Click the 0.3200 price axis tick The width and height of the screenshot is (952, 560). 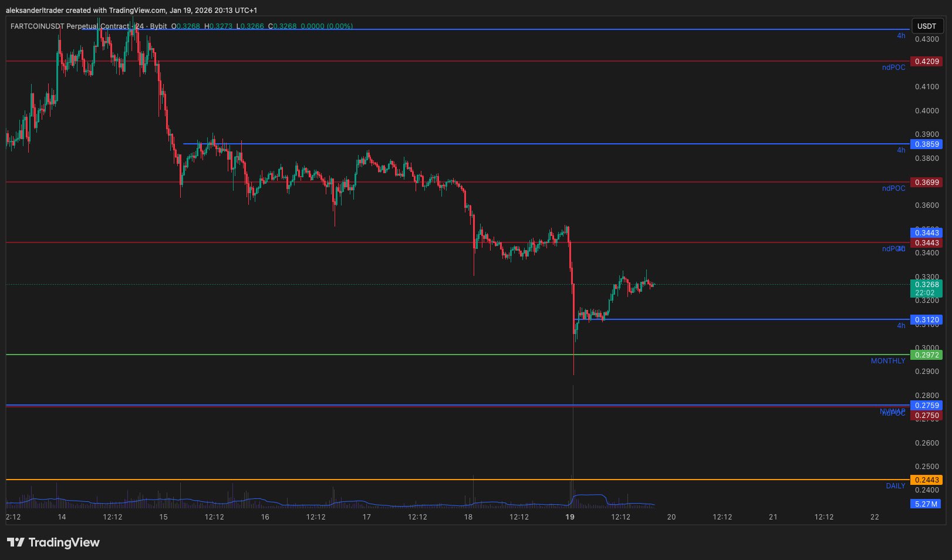927,301
